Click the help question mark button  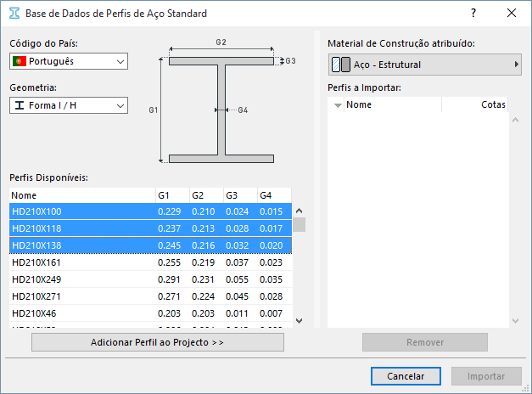(x=473, y=14)
